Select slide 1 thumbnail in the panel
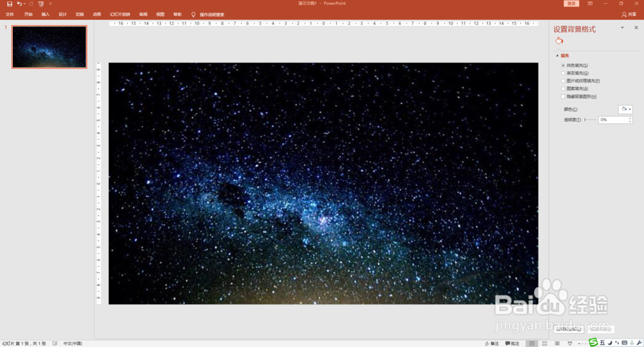644x347 pixels. coord(50,47)
